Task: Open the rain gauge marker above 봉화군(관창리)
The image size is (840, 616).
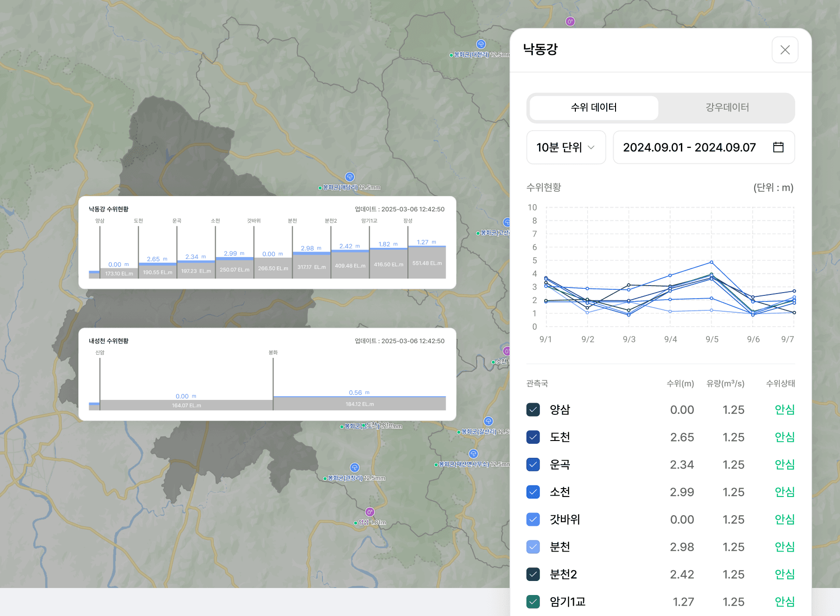Action: [355, 468]
